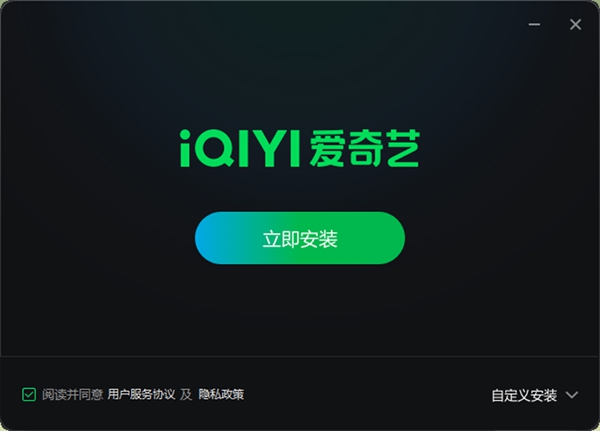Expand the 自定义安装 options
This screenshot has height=431, width=600.
[535, 395]
